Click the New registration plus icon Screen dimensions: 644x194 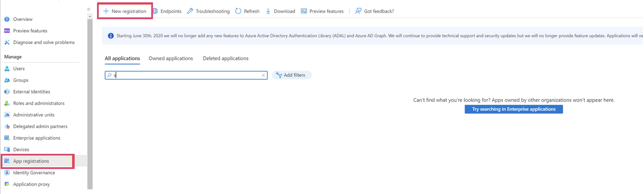106,11
